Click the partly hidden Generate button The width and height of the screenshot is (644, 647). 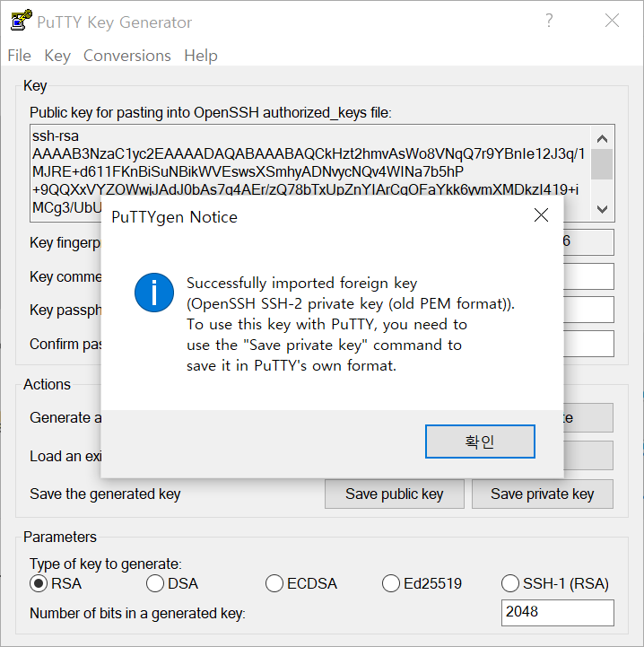pos(588,417)
